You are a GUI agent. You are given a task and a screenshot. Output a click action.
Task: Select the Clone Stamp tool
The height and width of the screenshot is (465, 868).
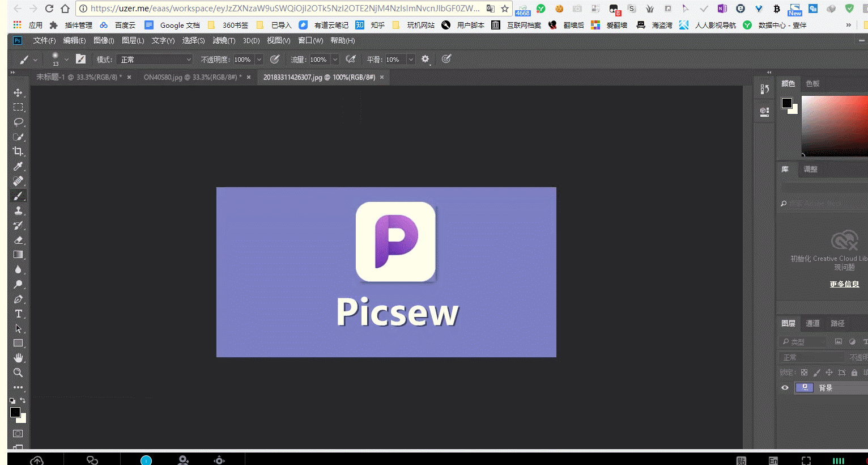[18, 210]
